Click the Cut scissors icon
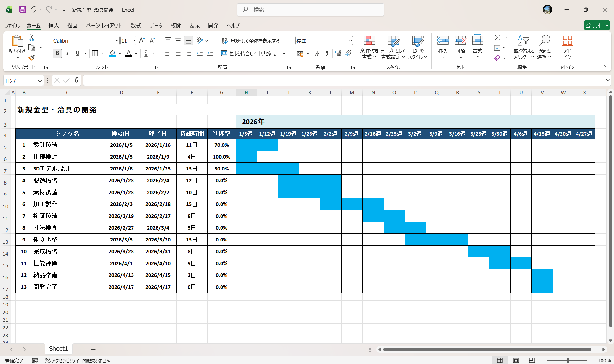Viewport: 614px width, 364px height. pos(32,38)
